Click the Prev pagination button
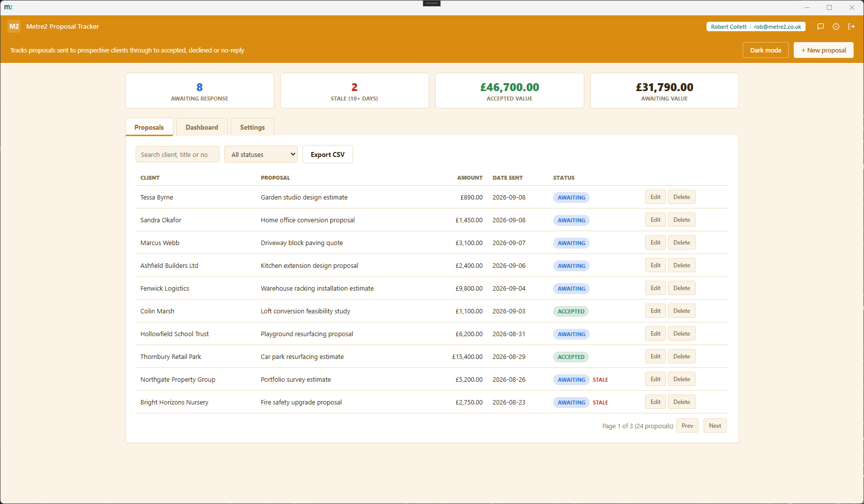864x504 pixels. (x=687, y=426)
